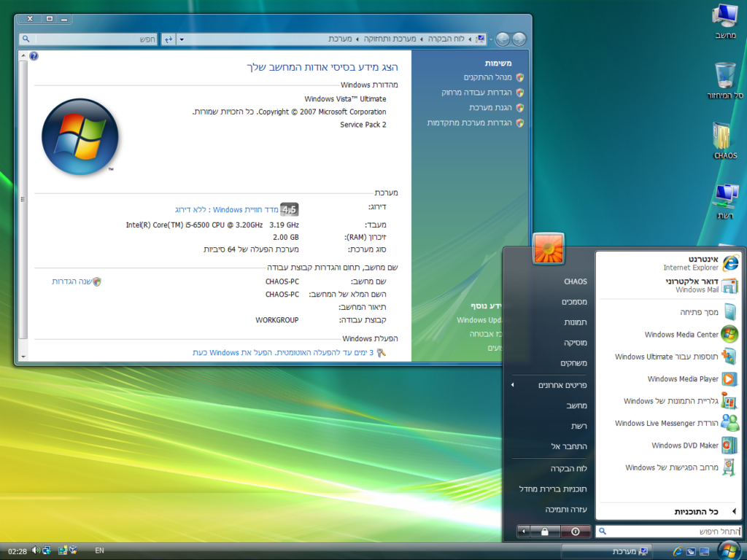The image size is (747, 560).
Task: Open Internet Explorer from the Start menu
Action: (x=668, y=262)
